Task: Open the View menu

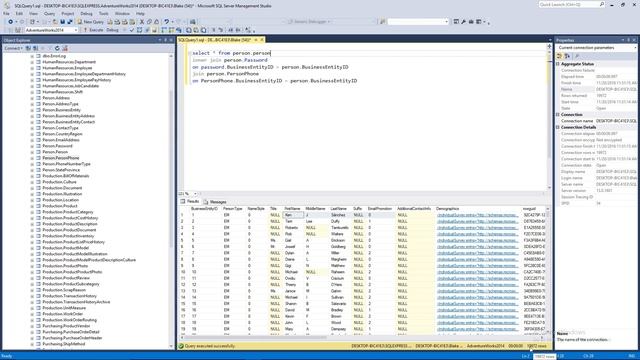Action: (33, 13)
